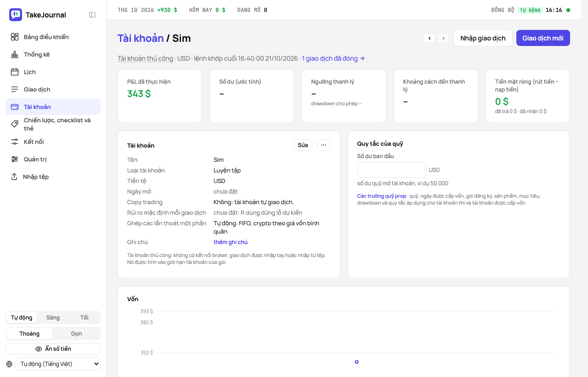Click the Tiền mặt ròng 0 $ value
This screenshot has width=588, height=377.
(502, 102)
